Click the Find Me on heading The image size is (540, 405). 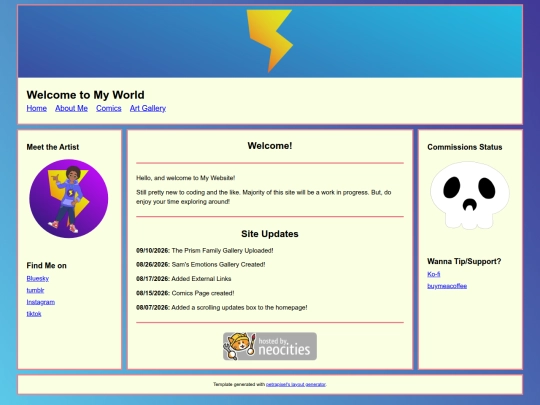click(46, 266)
